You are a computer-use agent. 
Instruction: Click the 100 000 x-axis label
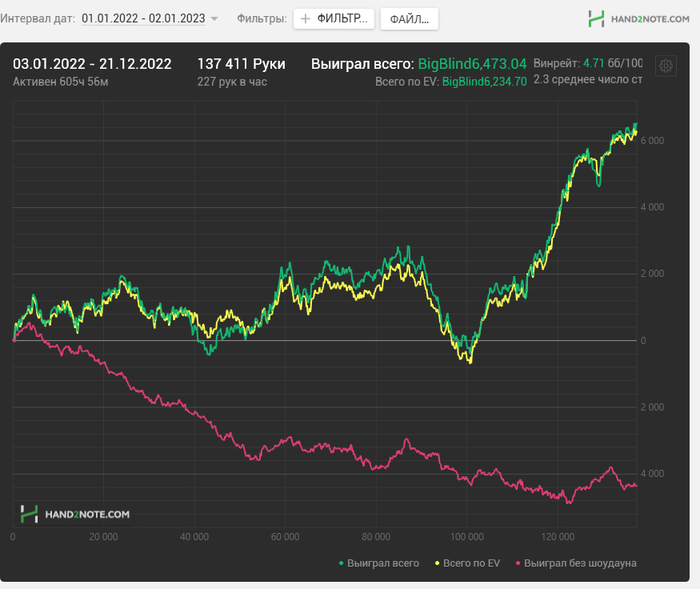pos(467,537)
